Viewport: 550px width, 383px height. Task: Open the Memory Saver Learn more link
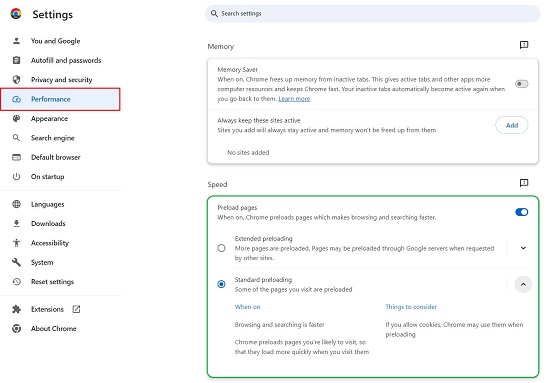[x=294, y=99]
